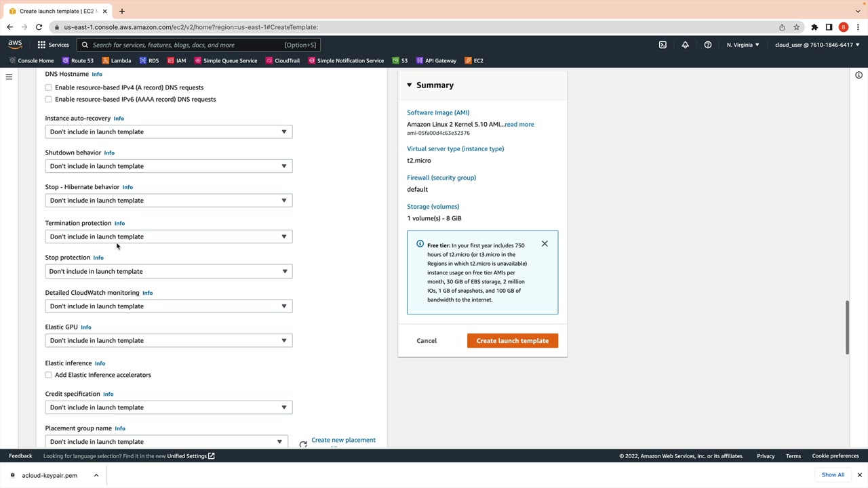
Task: Open Termination protection dropdown
Action: [x=169, y=237]
